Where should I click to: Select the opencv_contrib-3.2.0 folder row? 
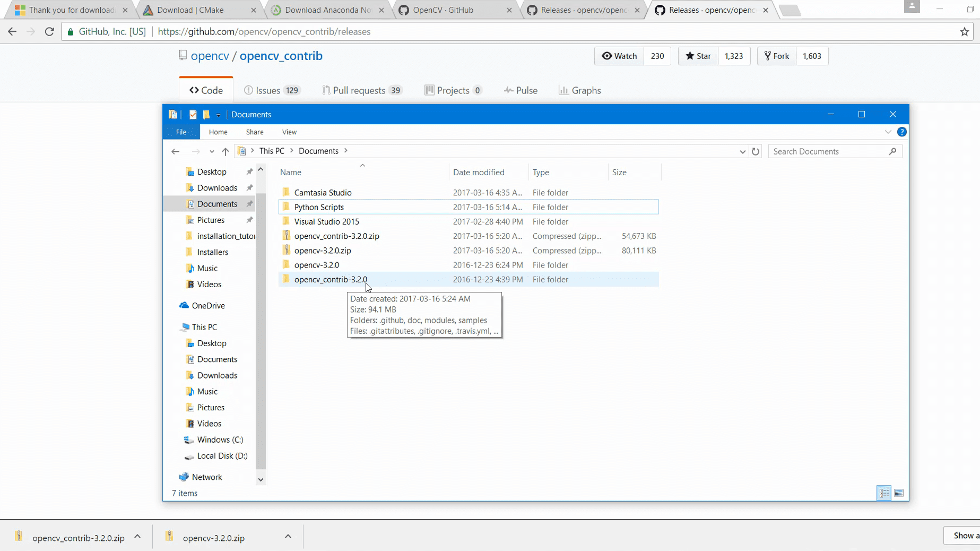pos(469,279)
